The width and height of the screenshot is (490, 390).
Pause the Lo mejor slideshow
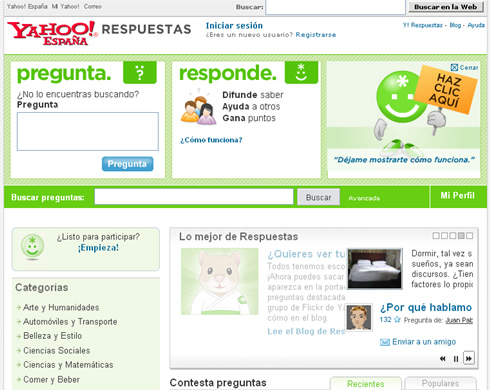click(x=456, y=359)
